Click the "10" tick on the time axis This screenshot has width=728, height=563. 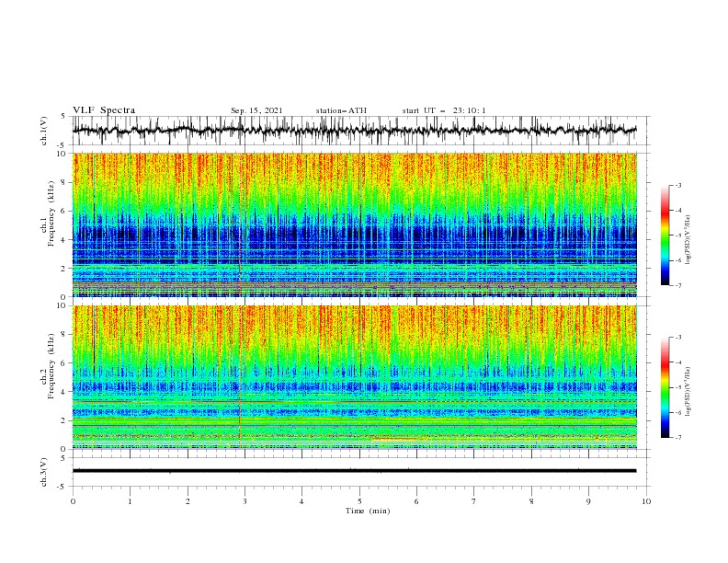[646, 501]
